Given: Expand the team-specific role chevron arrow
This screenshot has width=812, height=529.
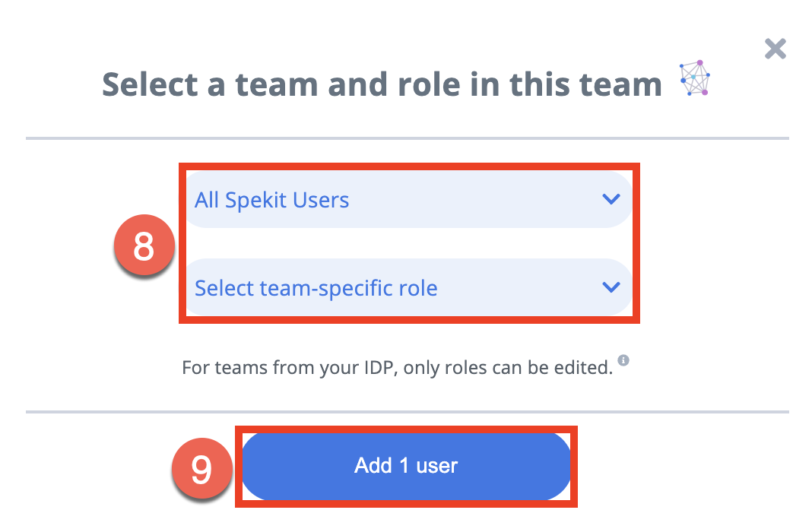Looking at the screenshot, I should pos(611,287).
